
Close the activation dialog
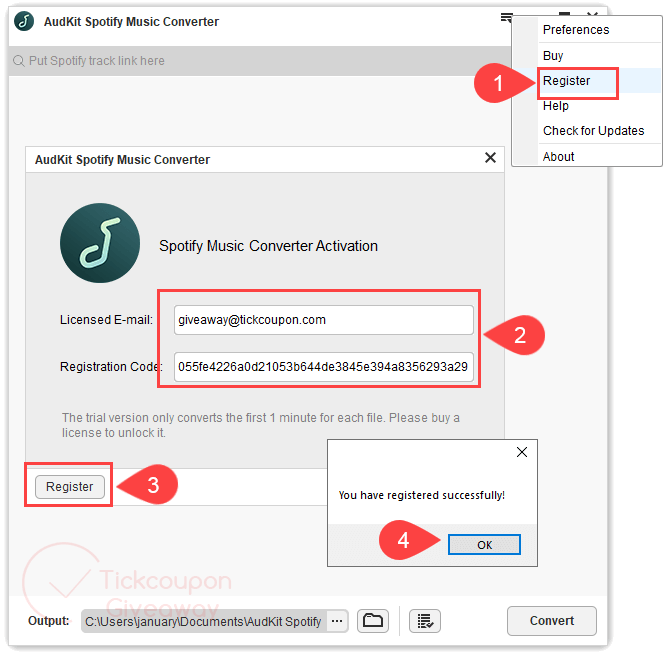pos(490,158)
